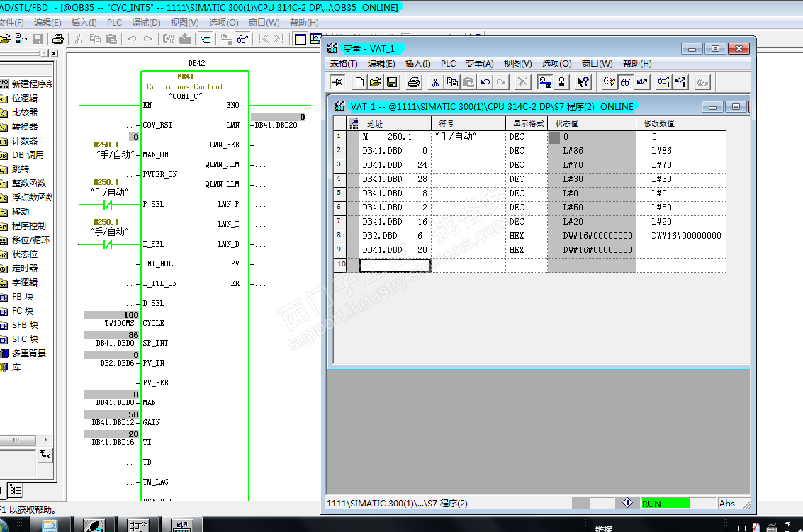The width and height of the screenshot is (803, 532).
Task: Open trigger settings icon in VAT toolbar
Action: tap(609, 82)
